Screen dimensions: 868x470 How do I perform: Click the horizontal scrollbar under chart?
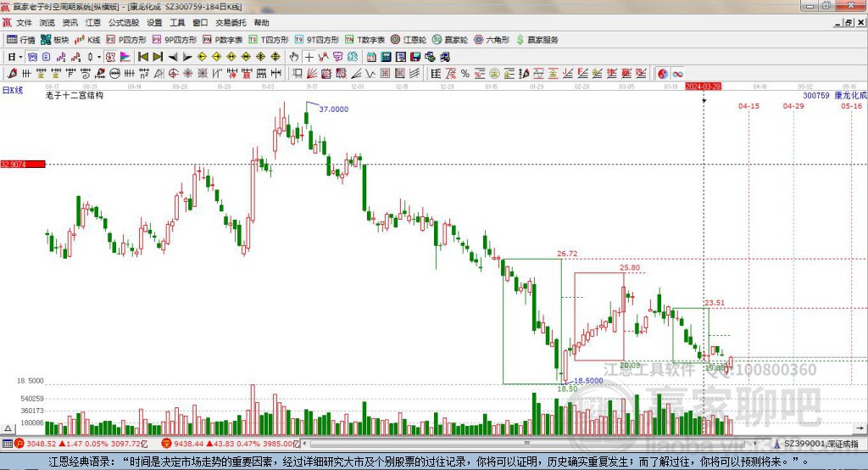(x=529, y=444)
